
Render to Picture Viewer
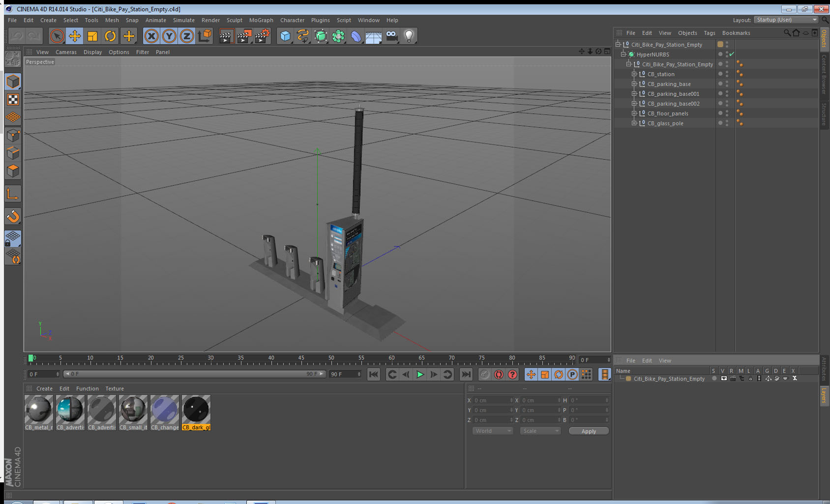244,36
